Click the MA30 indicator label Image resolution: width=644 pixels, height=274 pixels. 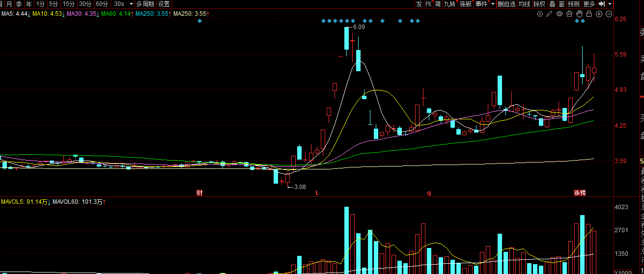pyautogui.click(x=83, y=14)
